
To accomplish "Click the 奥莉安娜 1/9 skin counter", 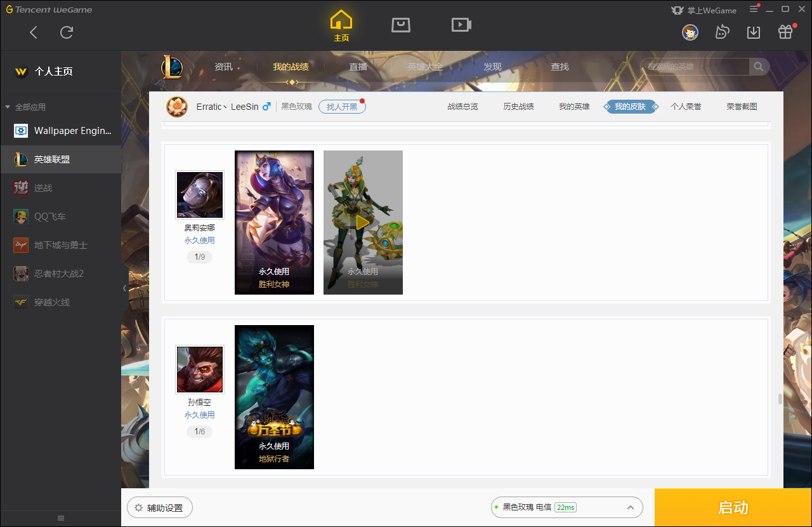I will pos(200,257).
